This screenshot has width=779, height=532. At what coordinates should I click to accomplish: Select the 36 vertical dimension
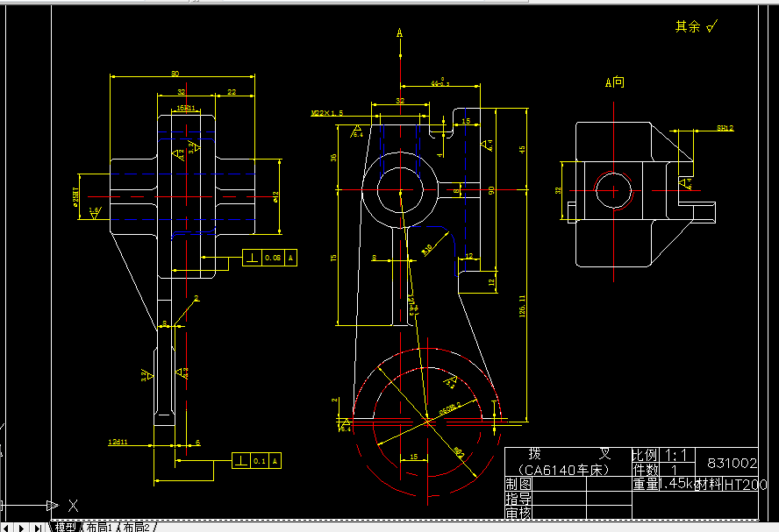(333, 157)
